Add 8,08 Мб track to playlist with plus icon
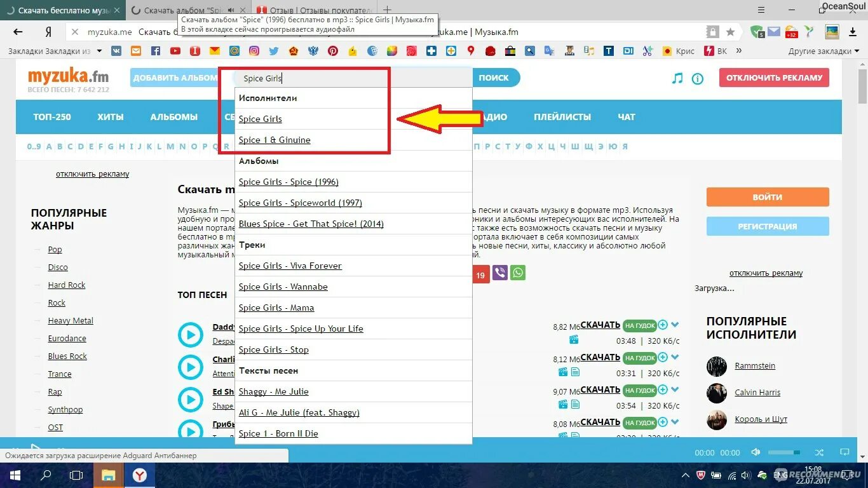 point(663,422)
